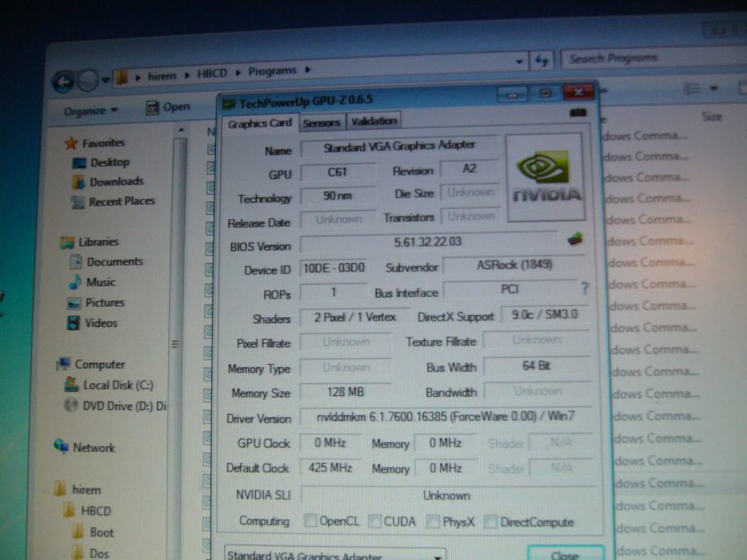Click the Name field Standard VGA Graphics Adapter
The height and width of the screenshot is (560, 747).
399,146
